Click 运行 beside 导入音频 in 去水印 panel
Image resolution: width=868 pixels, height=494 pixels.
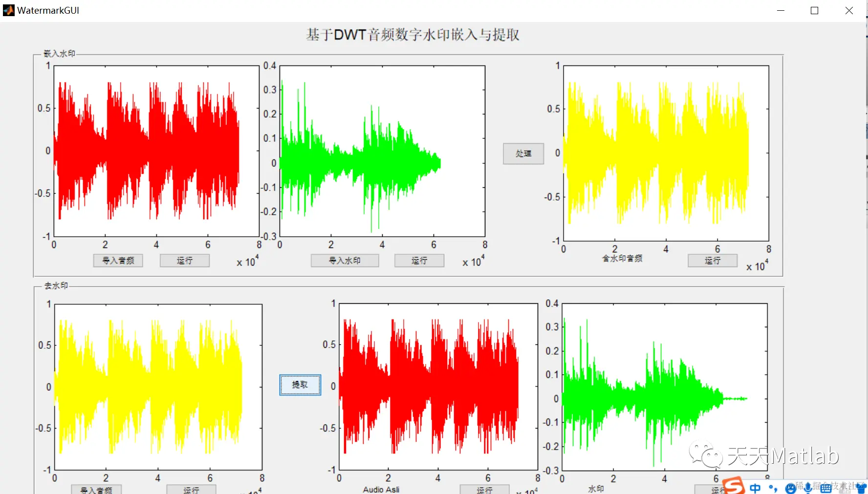click(x=191, y=489)
